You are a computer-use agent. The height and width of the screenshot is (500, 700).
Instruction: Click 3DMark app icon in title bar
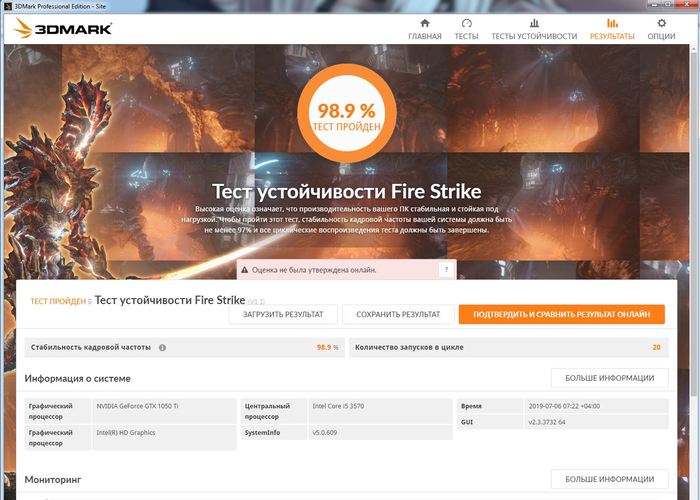(8, 6)
